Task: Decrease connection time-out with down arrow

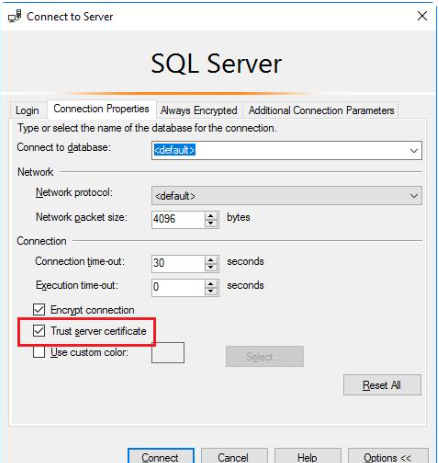Action: pyautogui.click(x=211, y=267)
